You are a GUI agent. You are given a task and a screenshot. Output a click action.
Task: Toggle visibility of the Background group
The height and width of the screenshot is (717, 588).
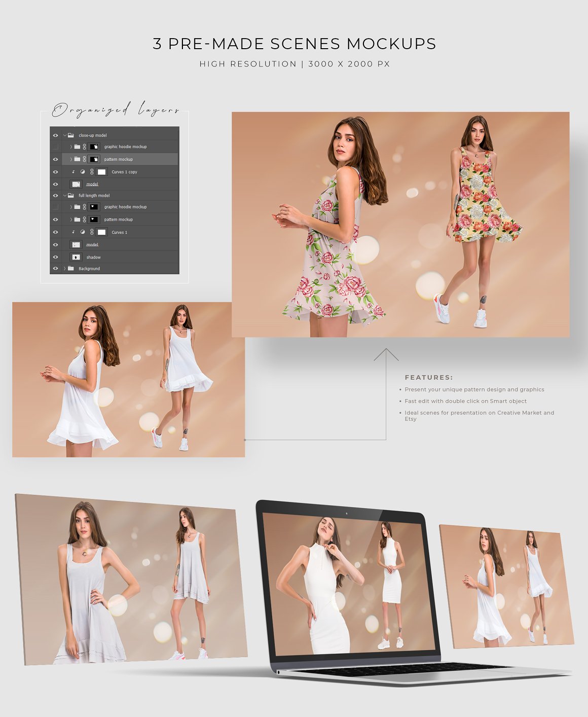56,269
